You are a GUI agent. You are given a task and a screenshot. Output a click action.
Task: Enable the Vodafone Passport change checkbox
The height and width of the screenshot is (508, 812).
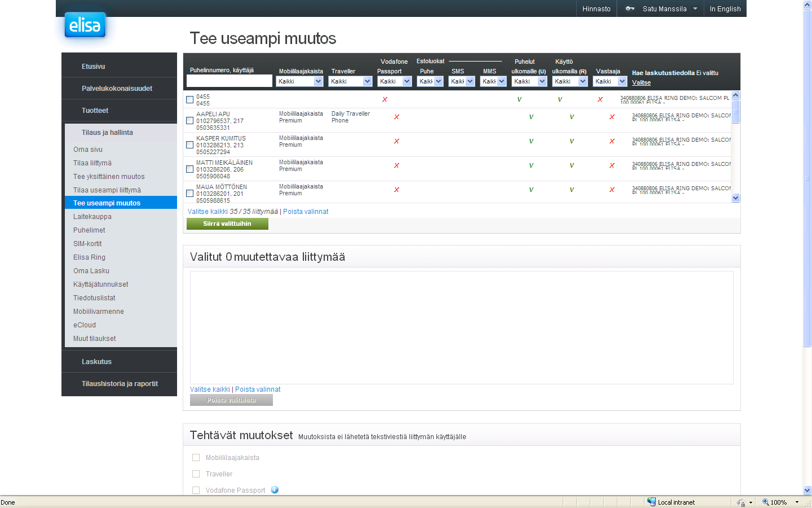point(196,491)
